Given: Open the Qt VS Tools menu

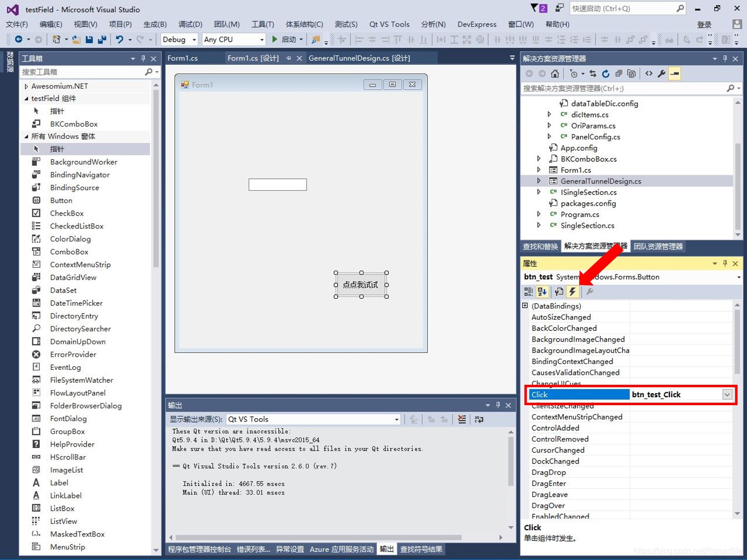Looking at the screenshot, I should coord(389,24).
